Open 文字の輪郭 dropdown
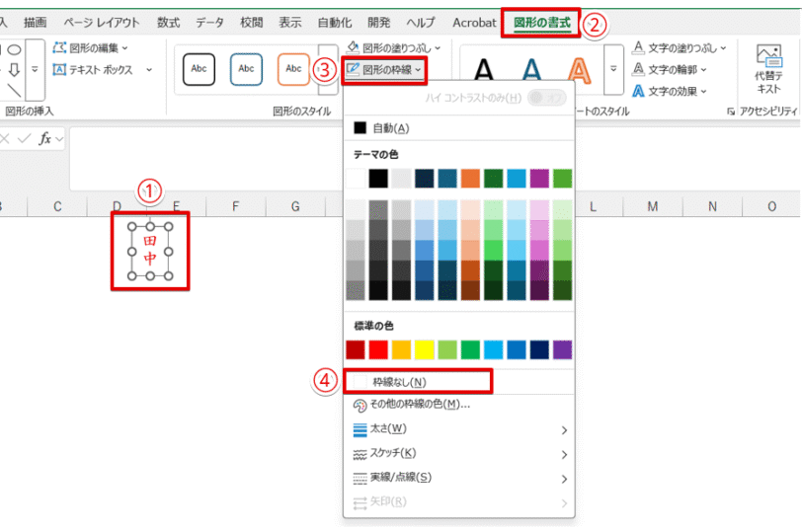Screen dimensions: 802x532 click(670, 69)
